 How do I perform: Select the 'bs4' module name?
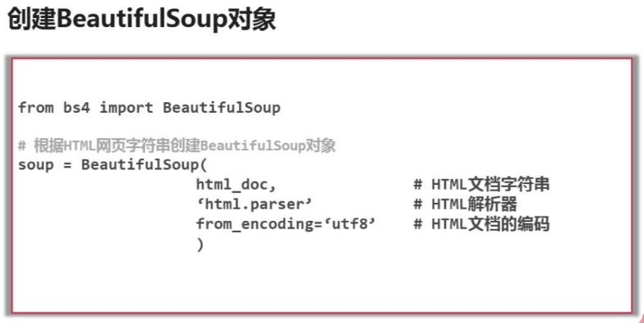pyautogui.click(x=76, y=108)
